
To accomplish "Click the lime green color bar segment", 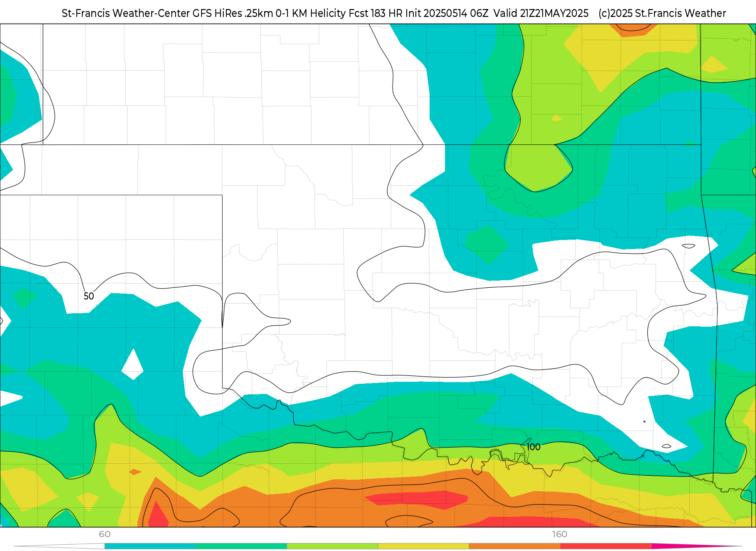I will 332,546.
